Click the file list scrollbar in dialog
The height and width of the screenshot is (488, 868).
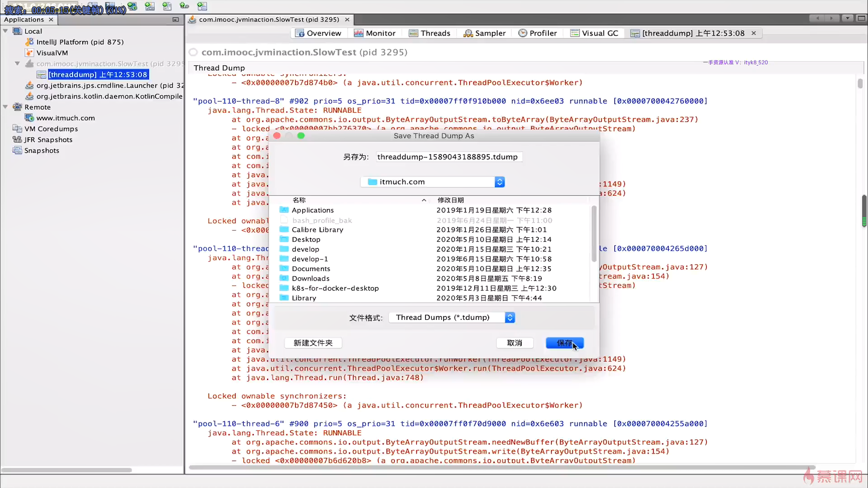pos(594,234)
